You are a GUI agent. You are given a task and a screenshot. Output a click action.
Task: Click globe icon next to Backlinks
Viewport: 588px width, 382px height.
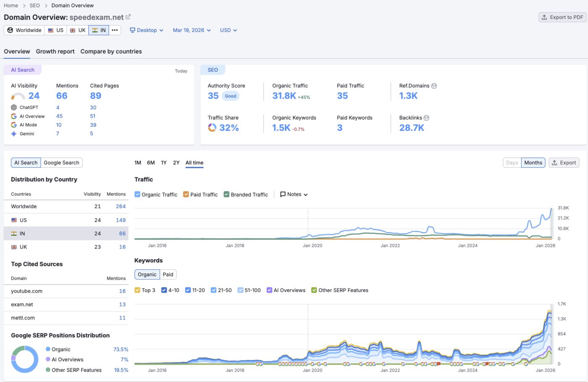pos(426,118)
